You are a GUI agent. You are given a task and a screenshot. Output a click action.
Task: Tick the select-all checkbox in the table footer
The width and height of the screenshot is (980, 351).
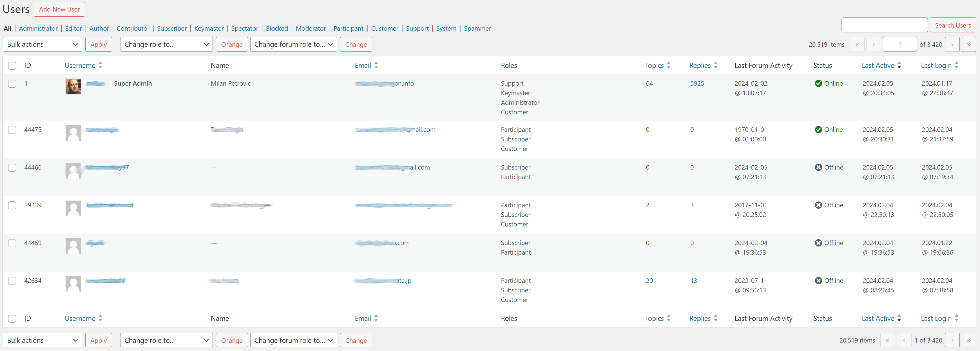[12, 318]
